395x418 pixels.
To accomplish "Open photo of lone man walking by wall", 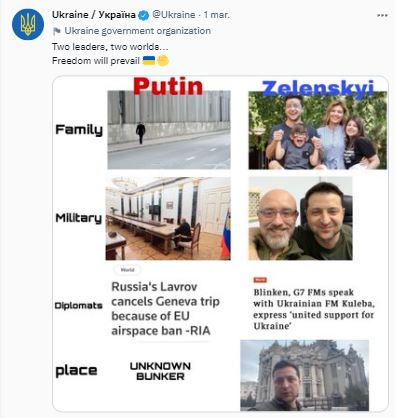I will (169, 130).
